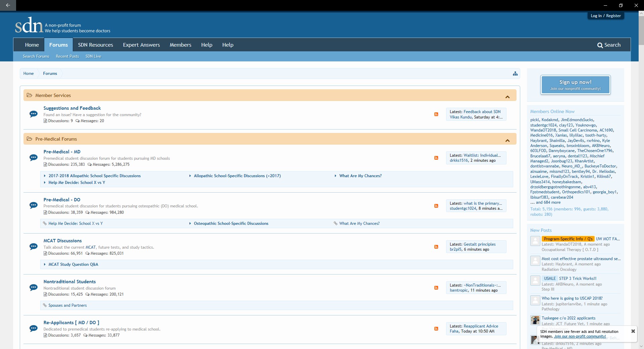This screenshot has width=644, height=349.
Task: Click Program-Specific Info / Q's tag
Action: 568,239
